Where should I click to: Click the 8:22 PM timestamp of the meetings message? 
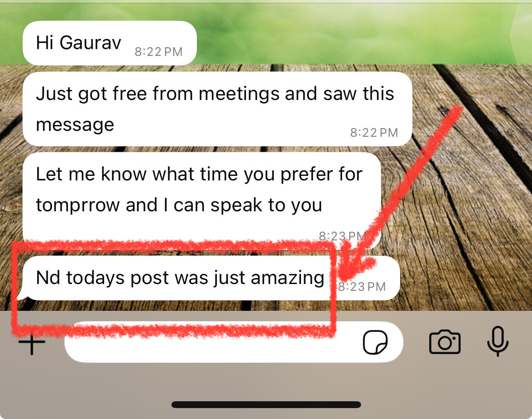click(374, 133)
